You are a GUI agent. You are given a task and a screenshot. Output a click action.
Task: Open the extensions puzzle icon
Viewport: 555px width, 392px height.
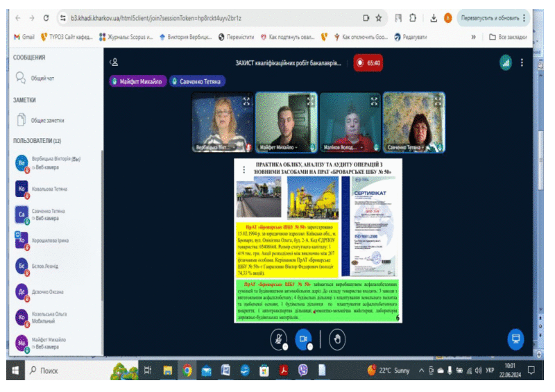point(413,18)
